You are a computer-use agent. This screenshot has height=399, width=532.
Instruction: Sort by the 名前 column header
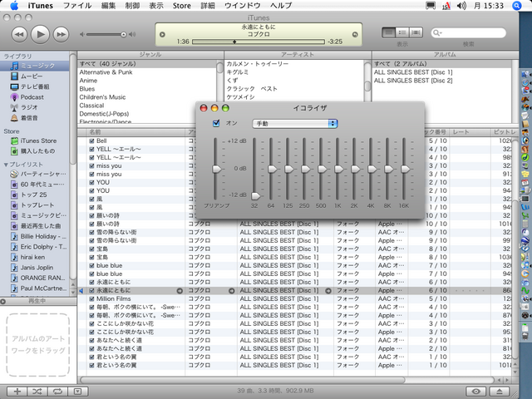coord(135,132)
